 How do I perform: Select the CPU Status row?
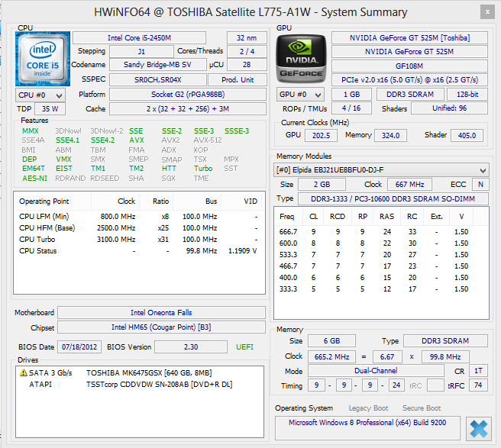point(139,251)
